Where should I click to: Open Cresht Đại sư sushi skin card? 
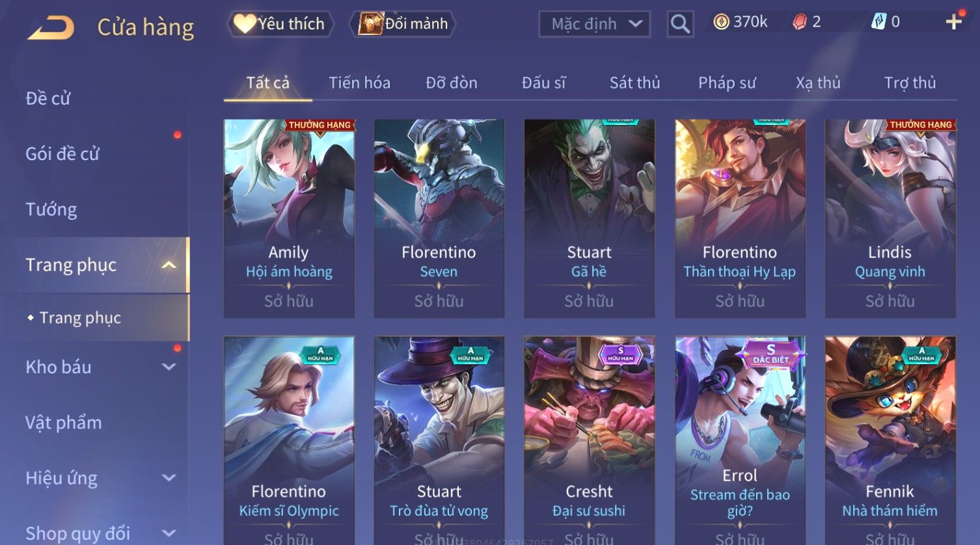click(x=589, y=440)
